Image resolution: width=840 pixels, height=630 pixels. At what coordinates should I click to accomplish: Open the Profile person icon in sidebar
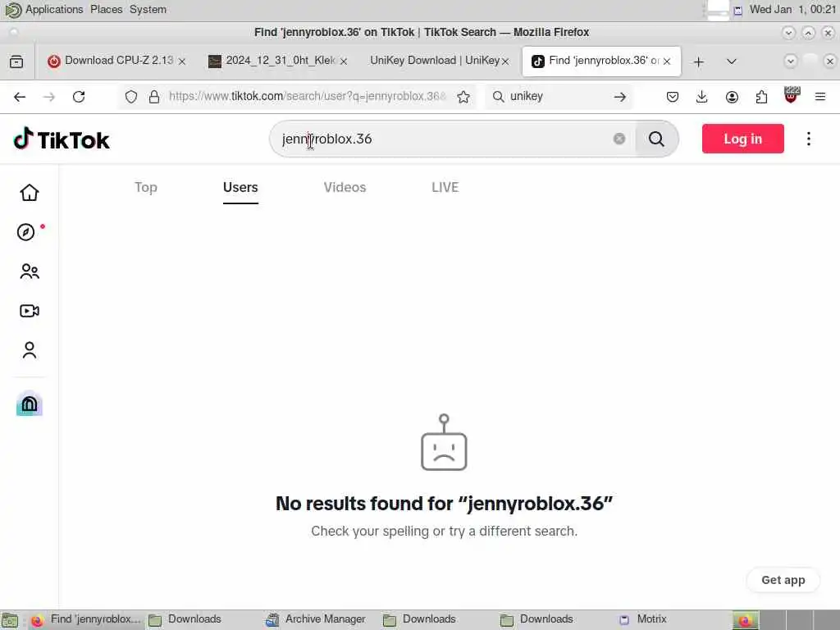30,350
